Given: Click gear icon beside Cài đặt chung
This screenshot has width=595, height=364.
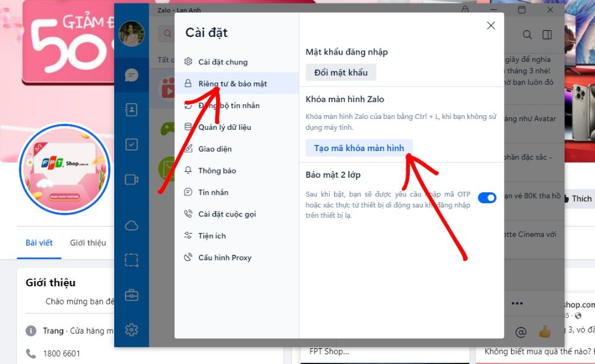Looking at the screenshot, I should pos(188,61).
